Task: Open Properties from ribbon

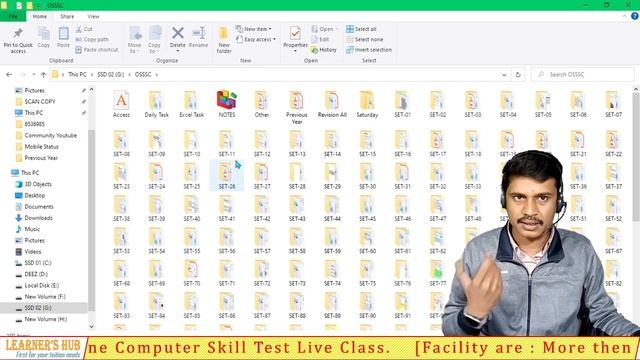Action: click(x=295, y=39)
